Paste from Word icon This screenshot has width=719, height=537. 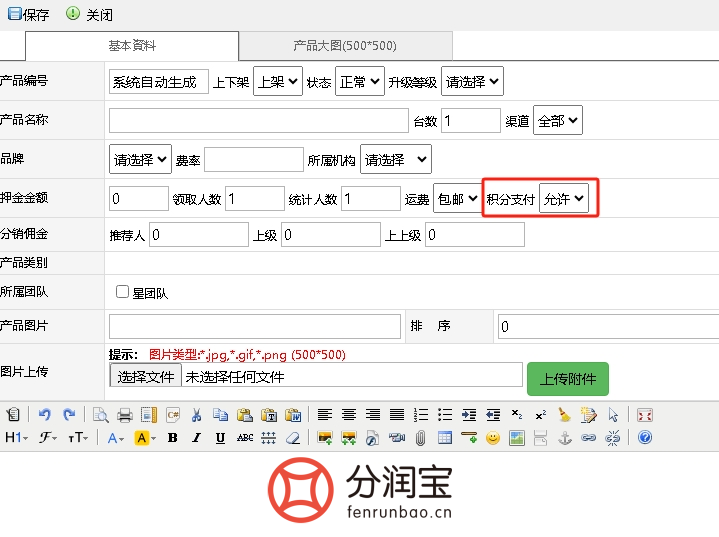click(x=293, y=415)
